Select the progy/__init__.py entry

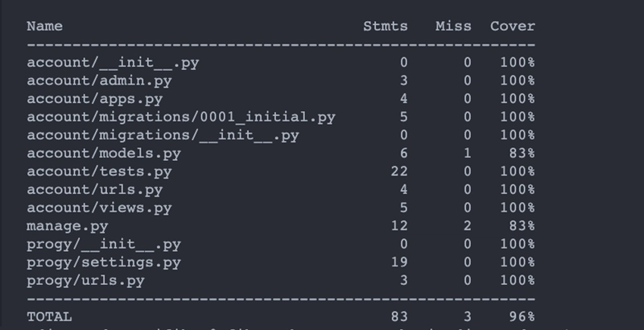[x=104, y=244]
